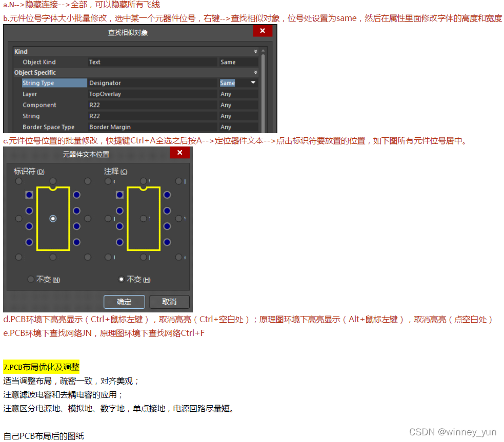This screenshot has height=442, width=504.
Task: Click the 'Any' match cell for Layer
Action: (238, 94)
